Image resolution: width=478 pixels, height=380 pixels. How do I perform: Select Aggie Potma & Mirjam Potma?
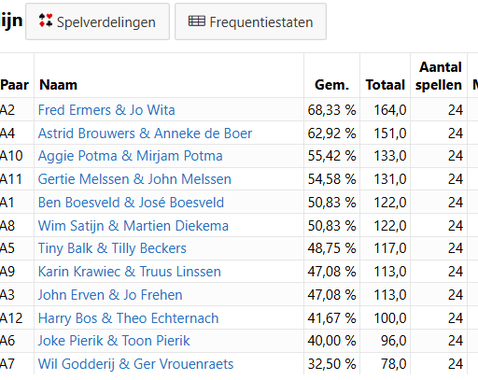point(130,156)
